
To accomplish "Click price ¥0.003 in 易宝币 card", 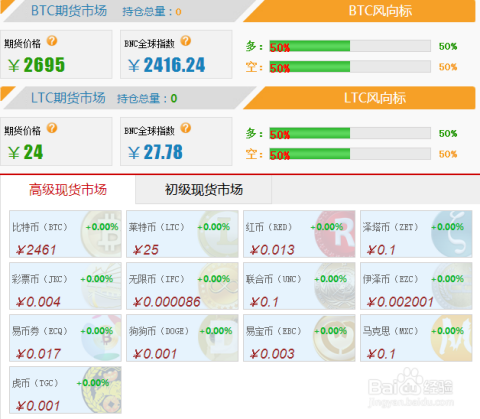I will point(272,354).
